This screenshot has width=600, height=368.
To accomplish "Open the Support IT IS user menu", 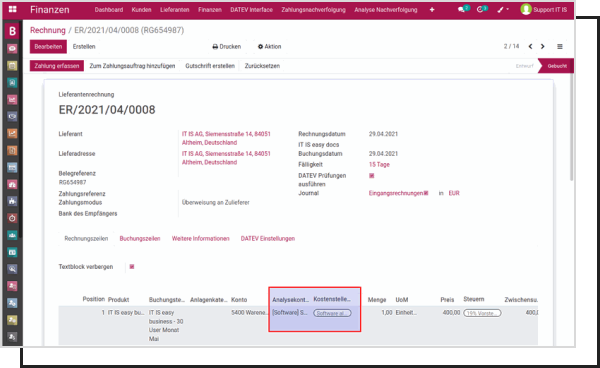I will [x=544, y=10].
